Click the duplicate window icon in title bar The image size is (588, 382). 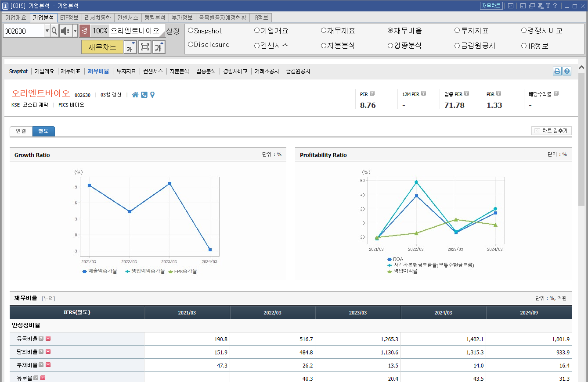[x=532, y=6]
